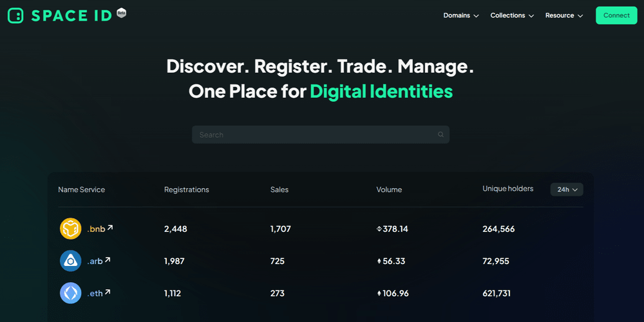Screen dimensions: 644x322
Task: Expand the Domains menu
Action: (x=461, y=15)
